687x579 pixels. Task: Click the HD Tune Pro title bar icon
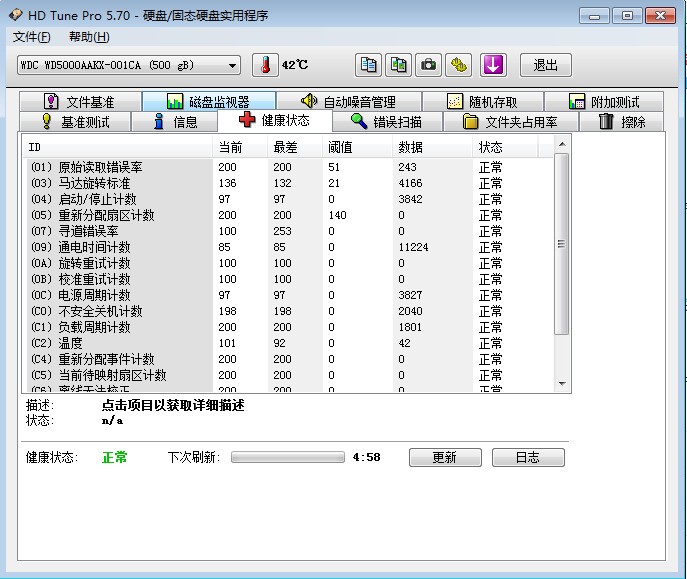click(x=15, y=15)
